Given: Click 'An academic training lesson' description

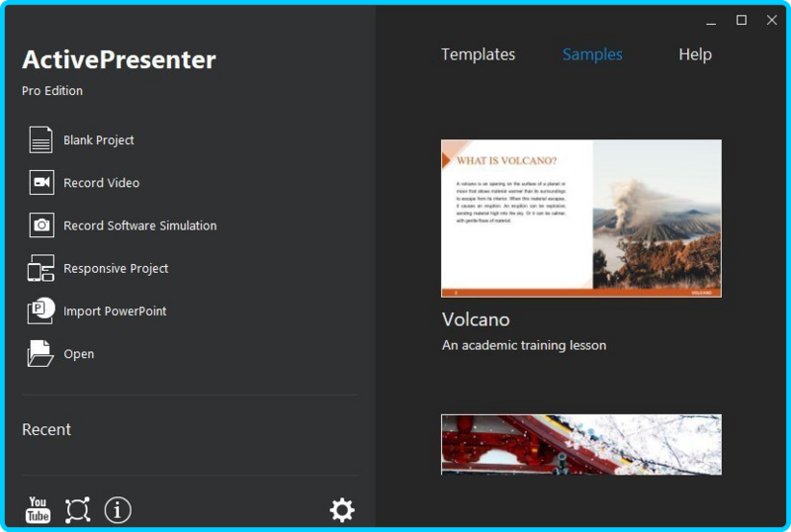Looking at the screenshot, I should pyautogui.click(x=524, y=345).
